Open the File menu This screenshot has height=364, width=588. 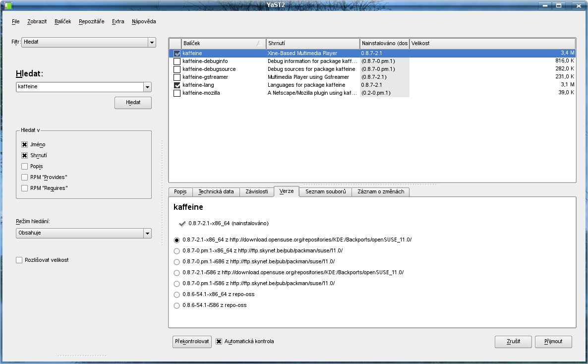15,21
